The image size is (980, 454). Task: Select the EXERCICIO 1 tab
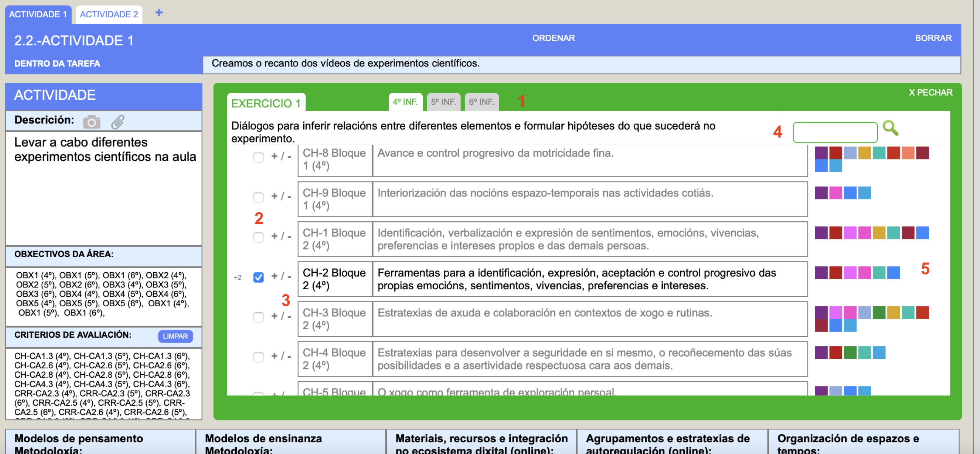tap(266, 103)
